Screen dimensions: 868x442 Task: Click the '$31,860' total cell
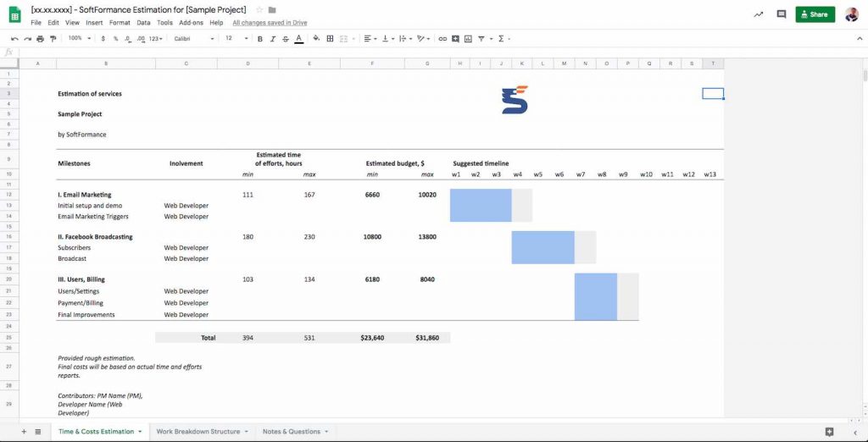(x=427, y=338)
